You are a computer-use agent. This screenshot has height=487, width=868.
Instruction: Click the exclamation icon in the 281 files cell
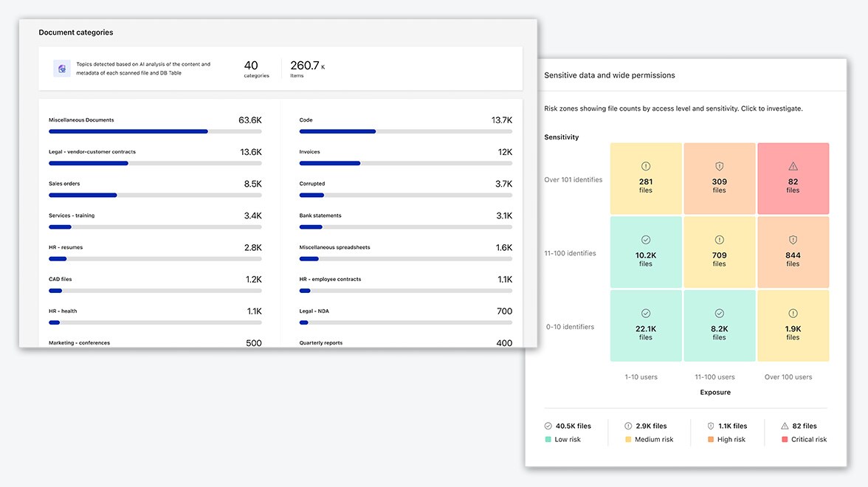pos(646,167)
